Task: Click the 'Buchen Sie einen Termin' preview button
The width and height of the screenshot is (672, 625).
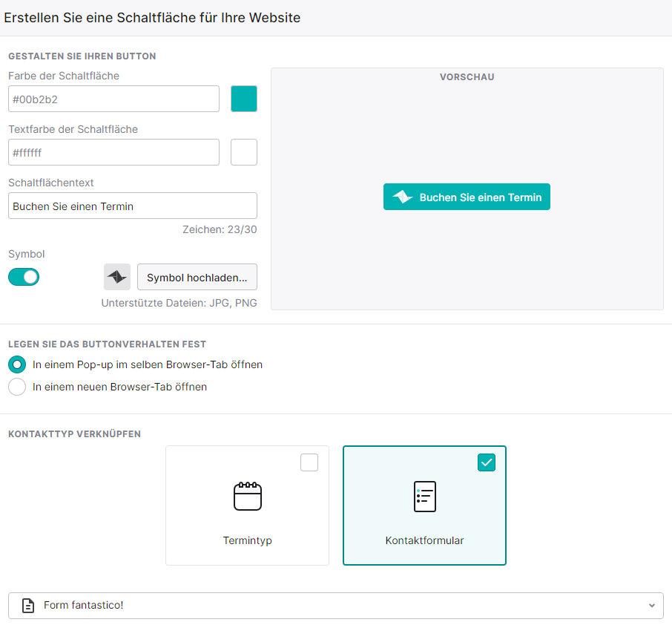Action: pyautogui.click(x=467, y=197)
